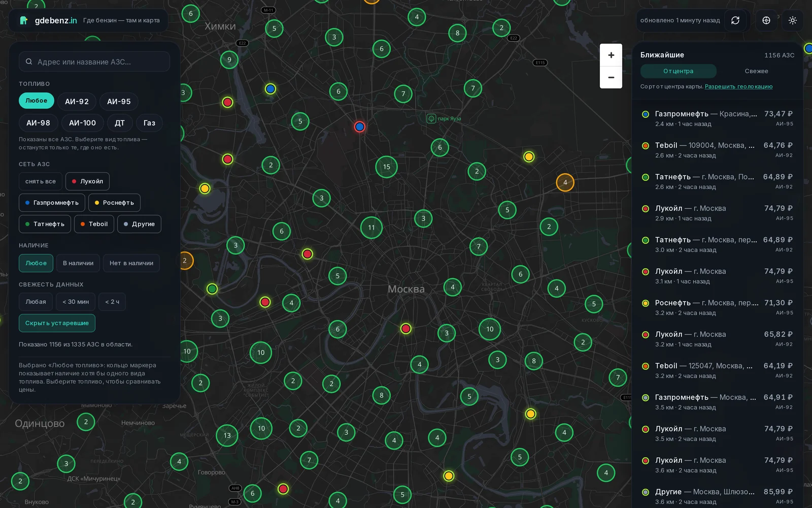Open the cluster marker showing 11

371,228
